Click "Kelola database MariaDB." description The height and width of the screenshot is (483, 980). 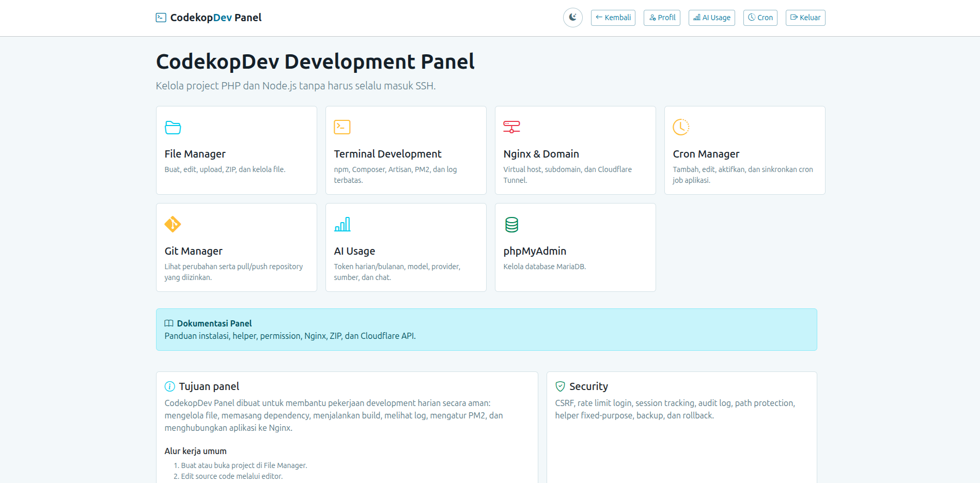pos(545,267)
